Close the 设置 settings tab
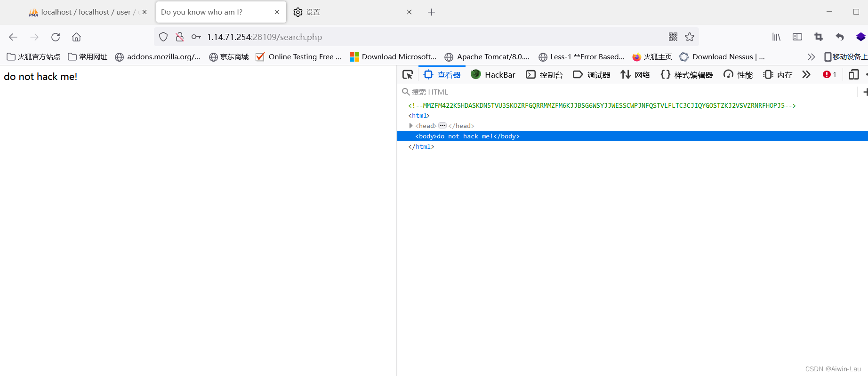Image resolution: width=868 pixels, height=376 pixels. click(x=409, y=12)
